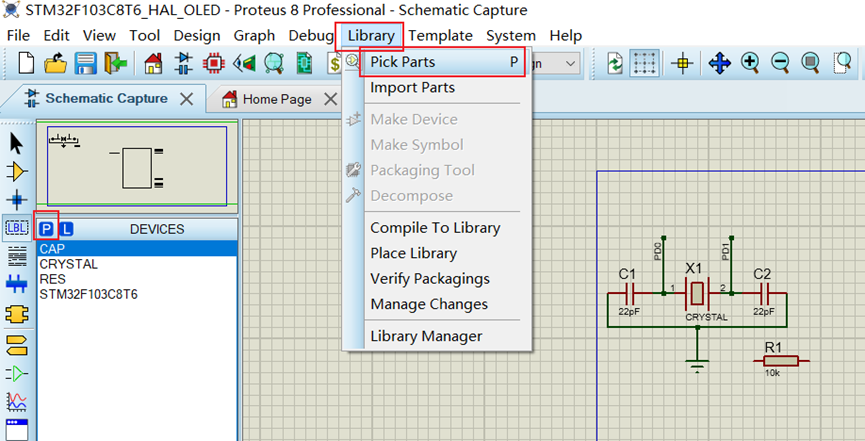Open the Bill of Materials dollar icon
The image size is (865, 441).
(334, 63)
